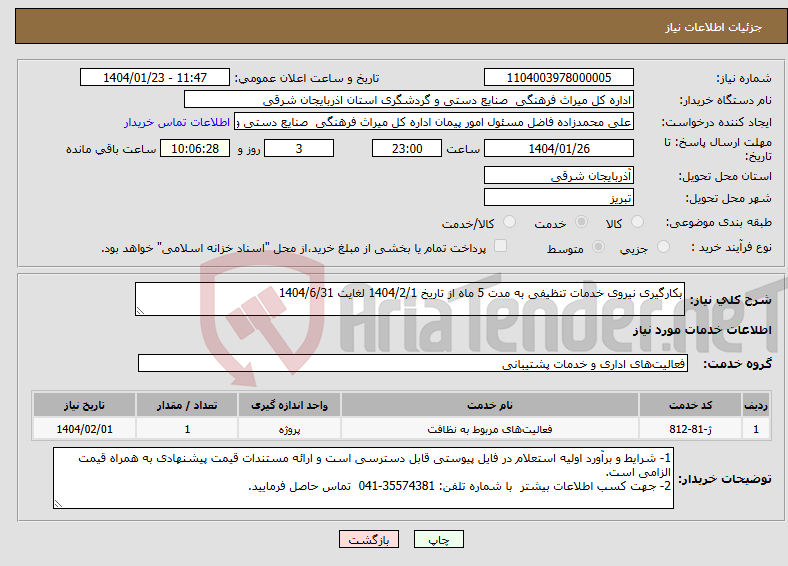
Task: Click the جزئیات اطلاعات نیاز header title
Action: tap(714, 27)
